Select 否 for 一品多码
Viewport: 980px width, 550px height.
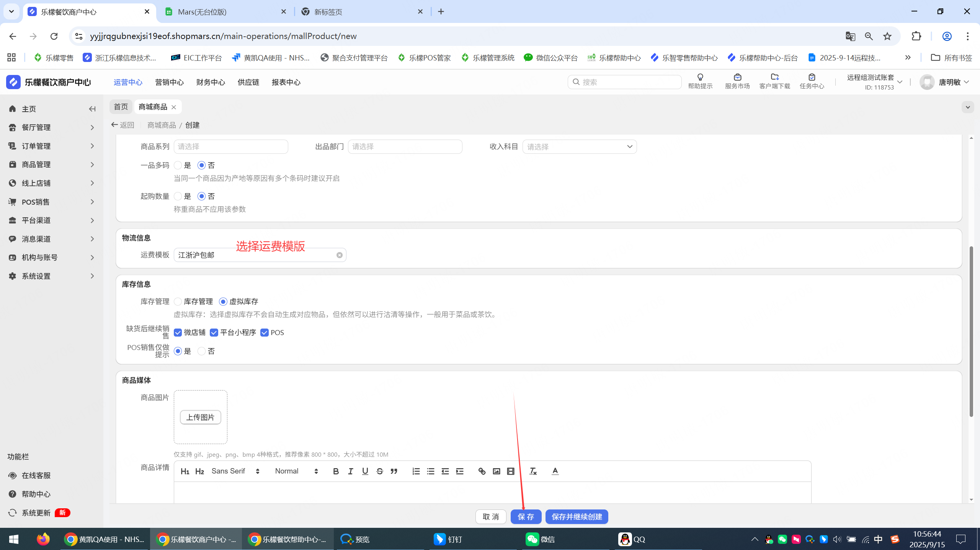pyautogui.click(x=201, y=165)
